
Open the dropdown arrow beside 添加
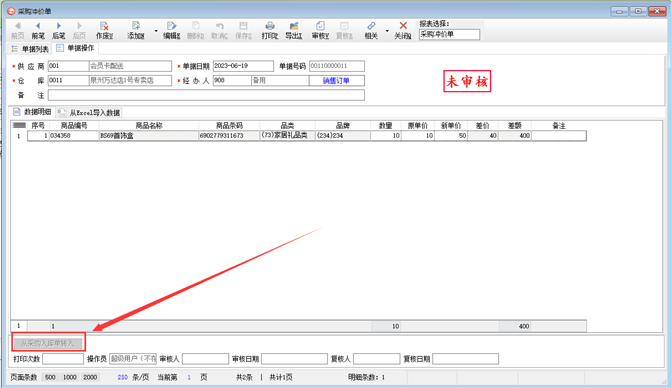pyautogui.click(x=156, y=31)
